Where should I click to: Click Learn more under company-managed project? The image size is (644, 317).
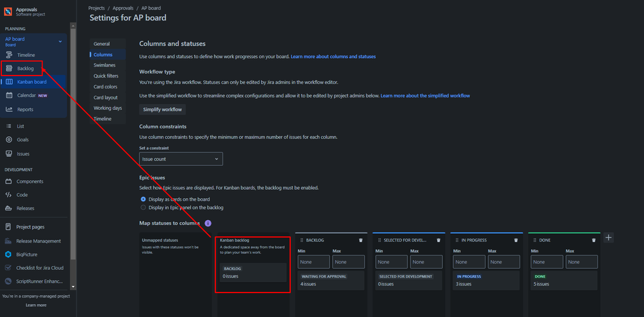(36, 305)
